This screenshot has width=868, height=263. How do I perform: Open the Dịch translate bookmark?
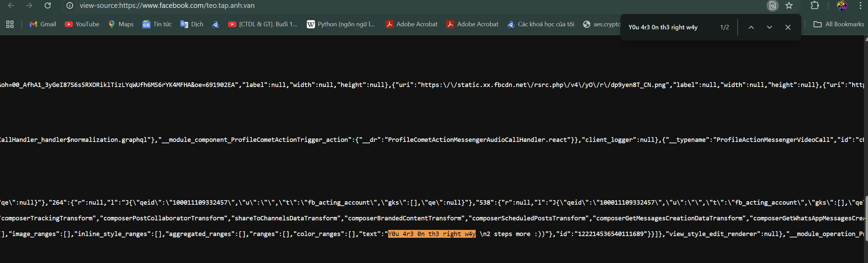(192, 24)
